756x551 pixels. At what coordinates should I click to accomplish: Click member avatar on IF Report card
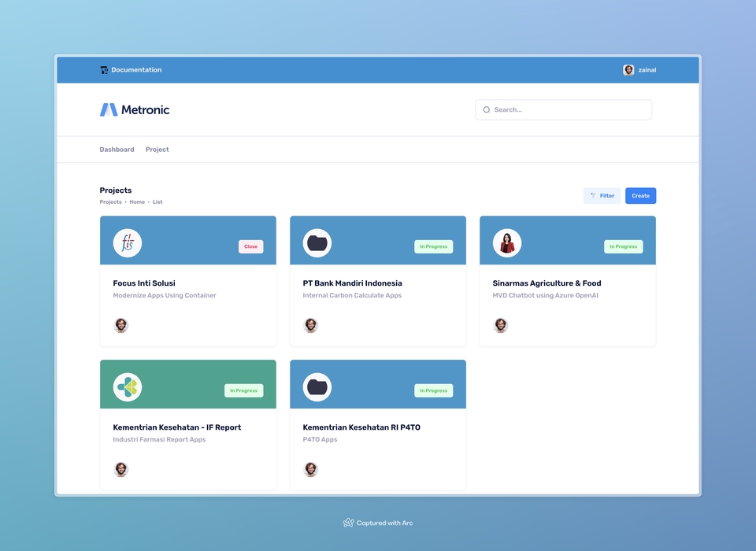(x=121, y=470)
